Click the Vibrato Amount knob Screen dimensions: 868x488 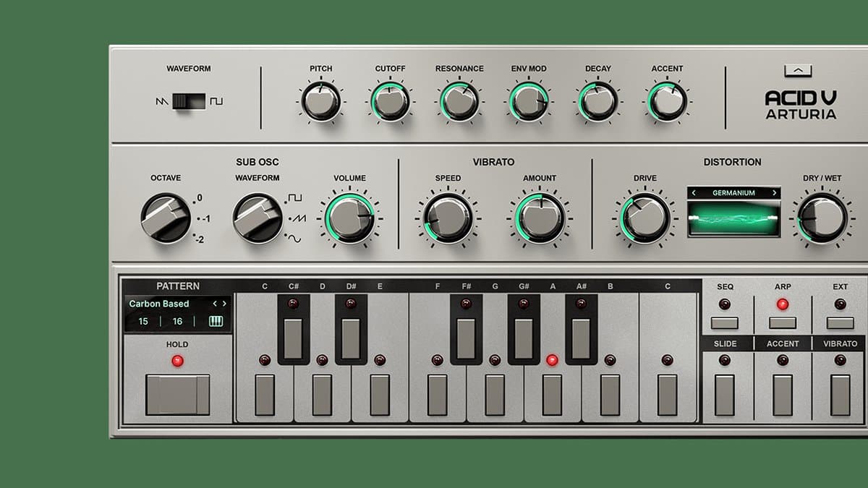pyautogui.click(x=540, y=218)
